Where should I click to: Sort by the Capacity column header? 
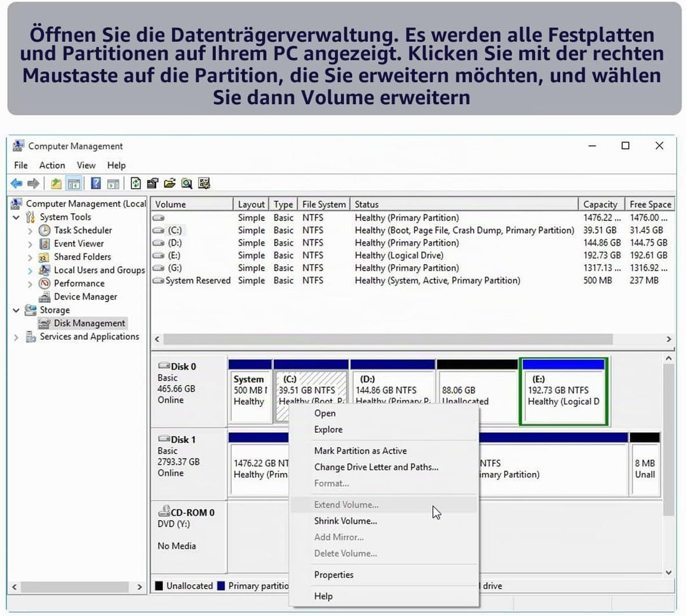[601, 204]
